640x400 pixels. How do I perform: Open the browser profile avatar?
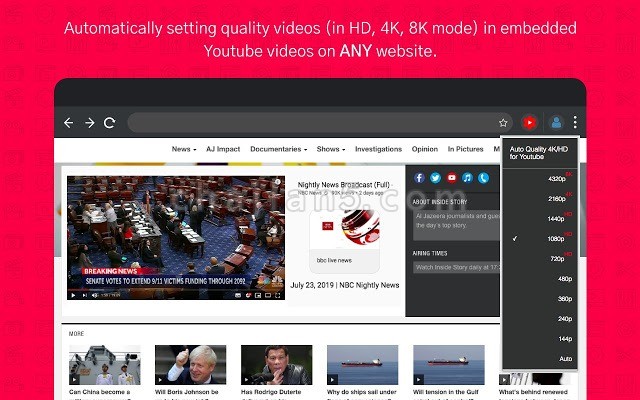pos(556,122)
